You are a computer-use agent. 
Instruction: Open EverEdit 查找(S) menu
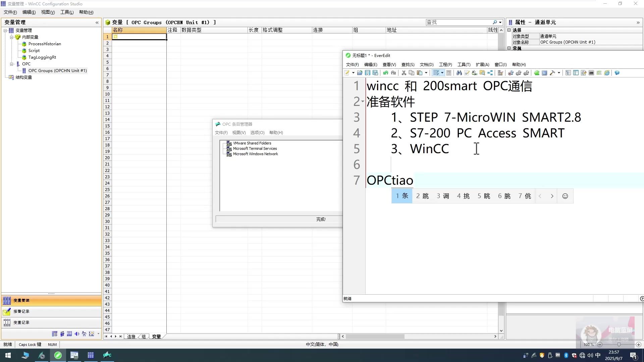click(x=408, y=65)
